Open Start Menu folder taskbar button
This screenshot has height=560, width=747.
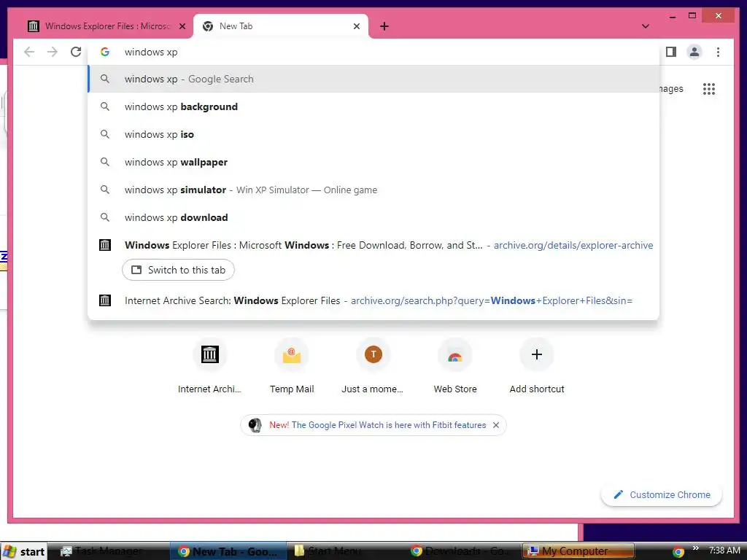(347, 551)
